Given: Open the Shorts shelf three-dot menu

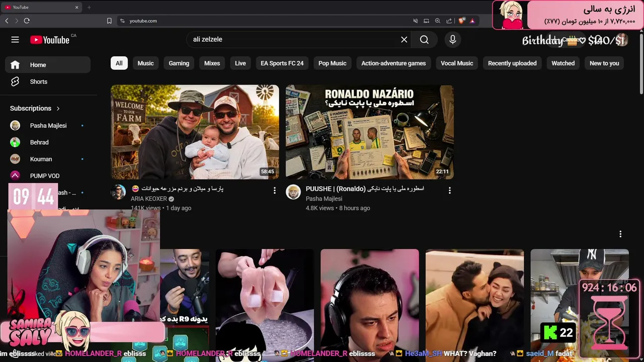Looking at the screenshot, I should (x=620, y=234).
